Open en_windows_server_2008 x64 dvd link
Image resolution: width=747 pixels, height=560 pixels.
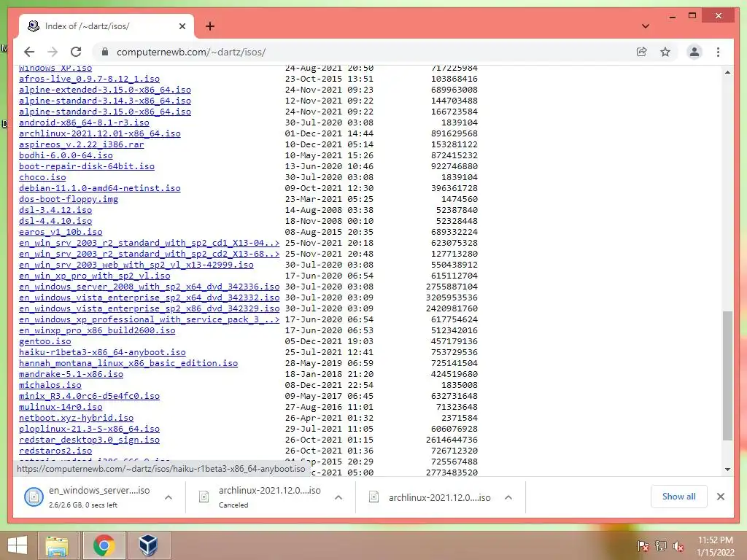coord(149,287)
